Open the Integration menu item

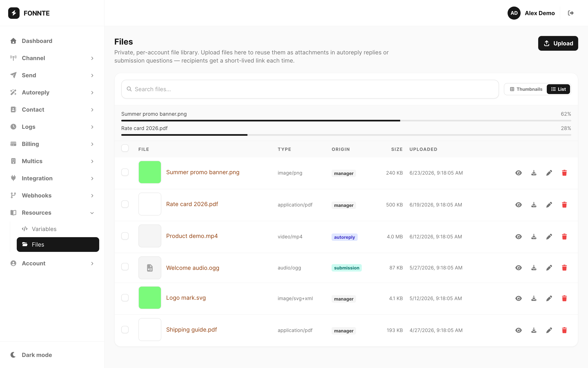52,178
